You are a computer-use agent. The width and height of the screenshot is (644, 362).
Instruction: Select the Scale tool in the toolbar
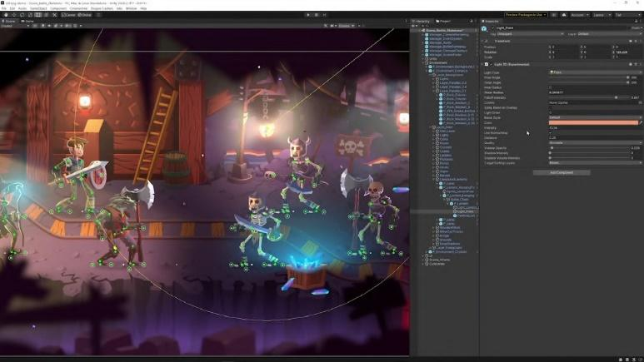point(30,15)
